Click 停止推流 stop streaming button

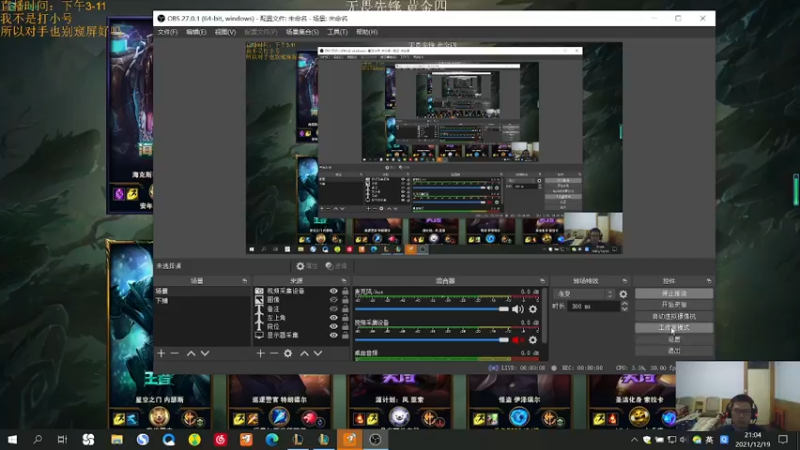click(x=674, y=293)
